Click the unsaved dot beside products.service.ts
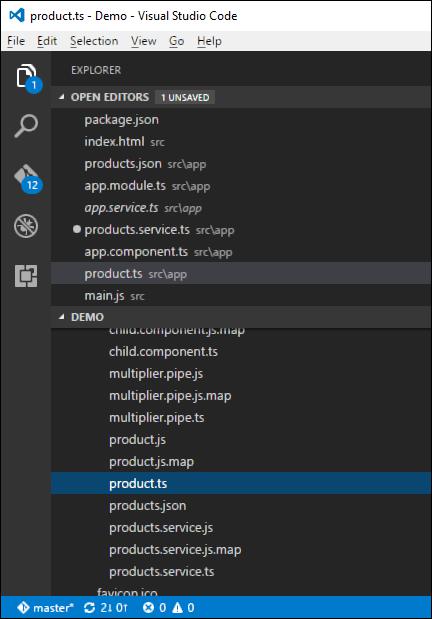432x619 pixels. click(77, 229)
